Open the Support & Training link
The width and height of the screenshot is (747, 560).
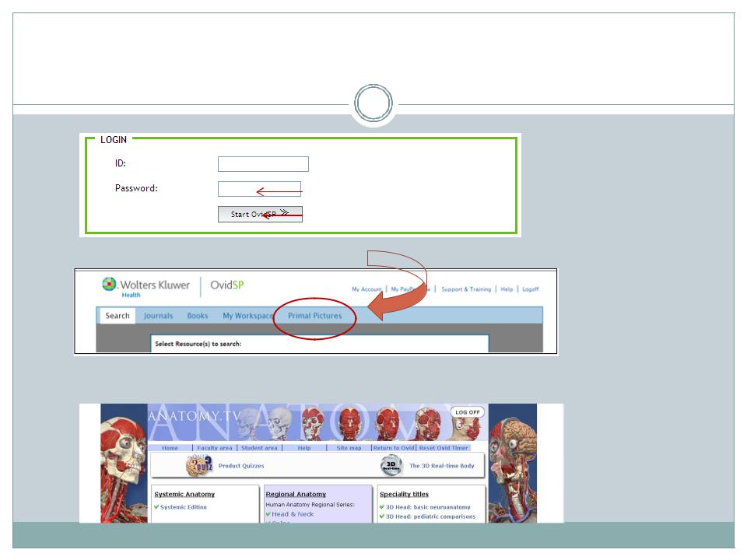click(466, 289)
